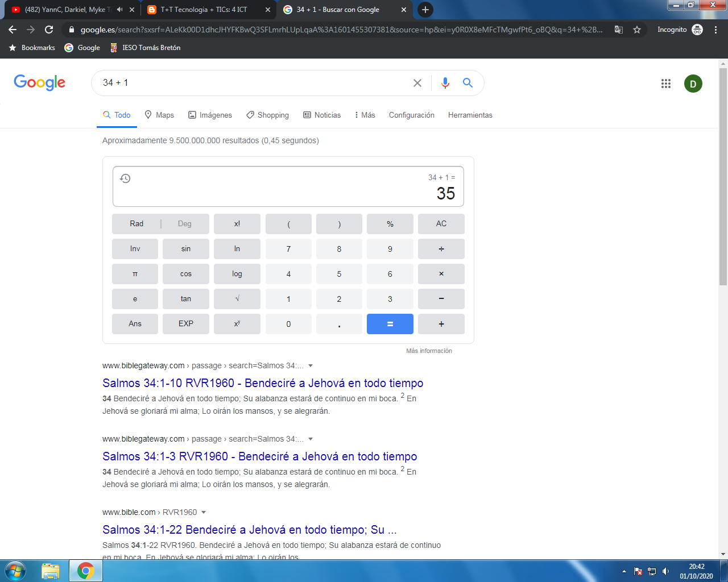Click Más información under calculator
The width and height of the screenshot is (728, 582).
pyautogui.click(x=429, y=351)
